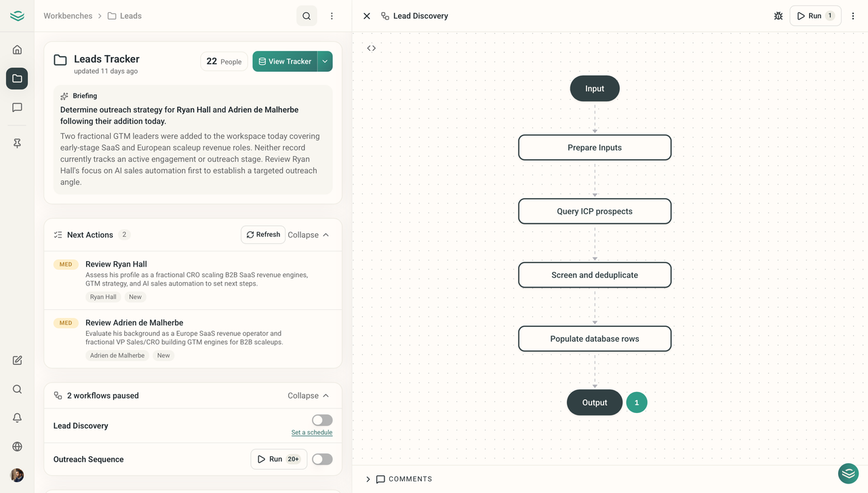The height and width of the screenshot is (493, 868).
Task: Refresh the Next Actions list
Action: [x=263, y=235]
